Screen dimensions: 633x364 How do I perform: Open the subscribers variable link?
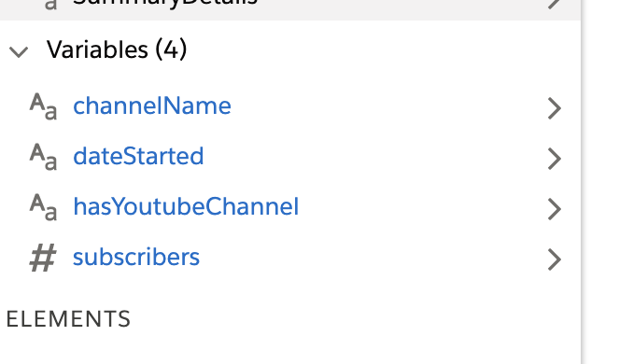(x=136, y=257)
